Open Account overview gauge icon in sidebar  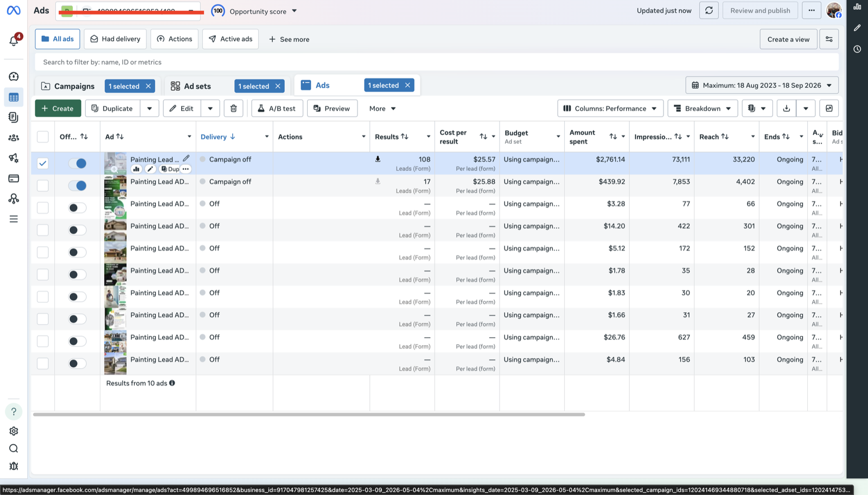click(x=14, y=76)
